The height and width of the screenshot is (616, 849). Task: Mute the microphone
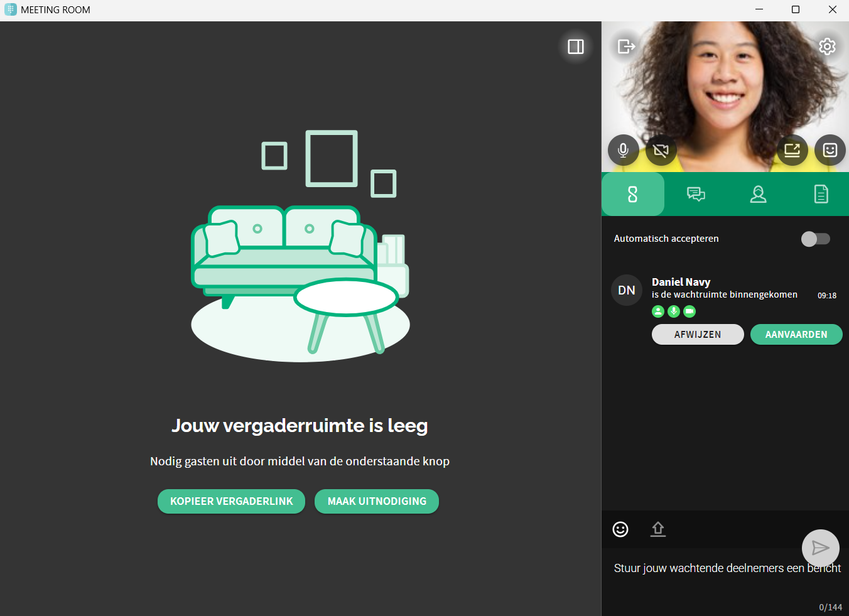pos(623,151)
